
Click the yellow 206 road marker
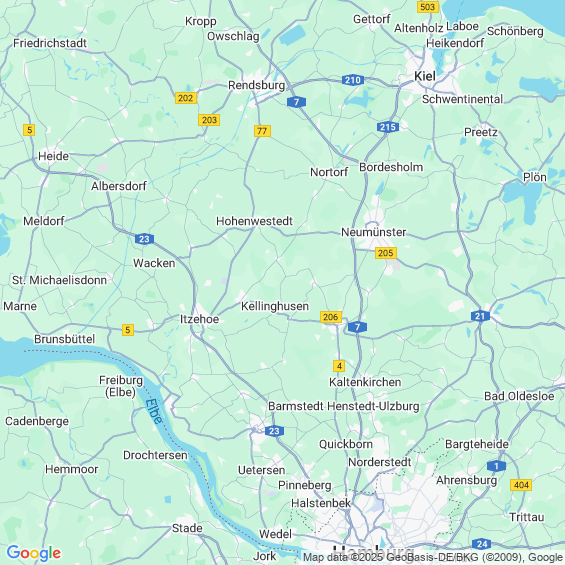tap(331, 317)
